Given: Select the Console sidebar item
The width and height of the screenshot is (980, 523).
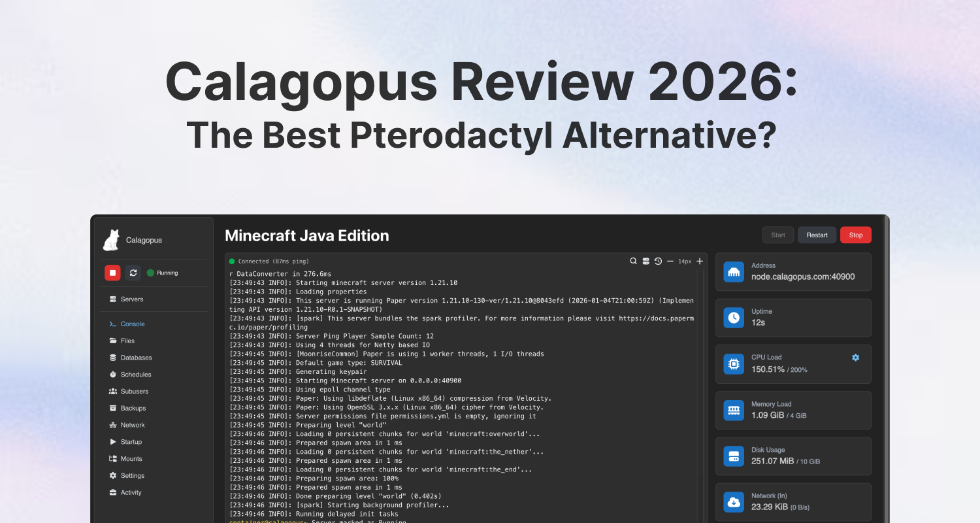Looking at the screenshot, I should coord(127,324).
